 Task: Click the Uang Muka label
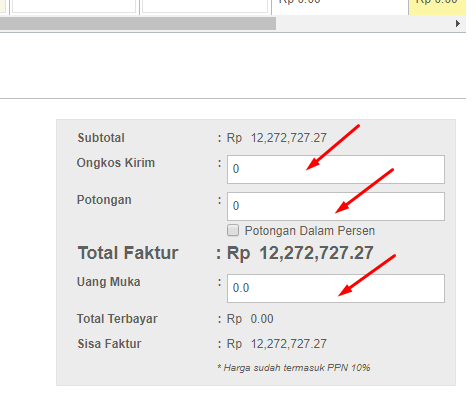pyautogui.click(x=108, y=282)
